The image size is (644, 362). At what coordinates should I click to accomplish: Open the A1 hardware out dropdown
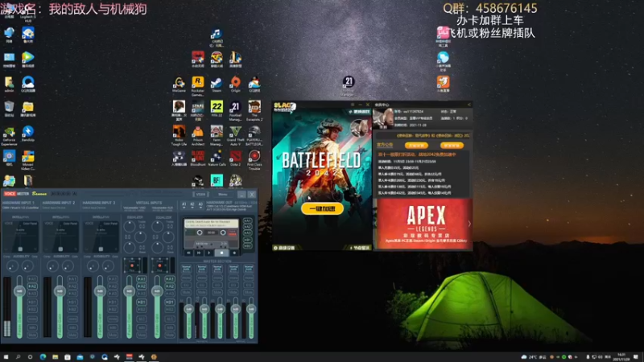184,205
